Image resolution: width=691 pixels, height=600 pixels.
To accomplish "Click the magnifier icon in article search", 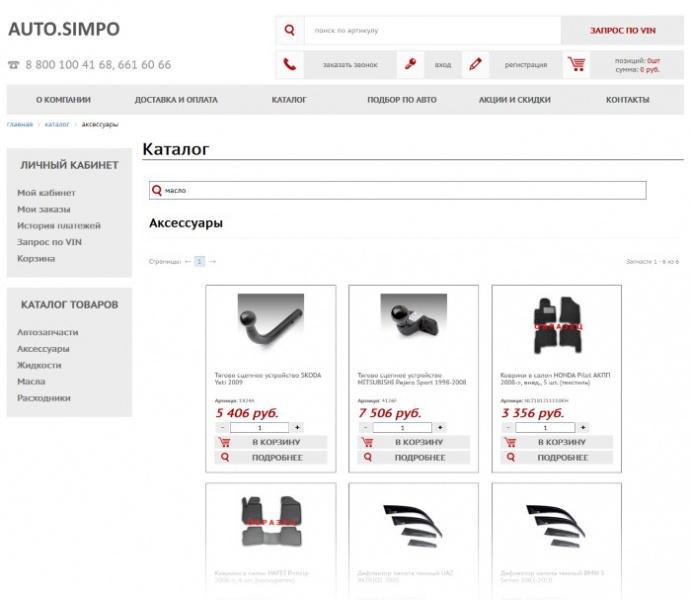I will click(x=289, y=31).
